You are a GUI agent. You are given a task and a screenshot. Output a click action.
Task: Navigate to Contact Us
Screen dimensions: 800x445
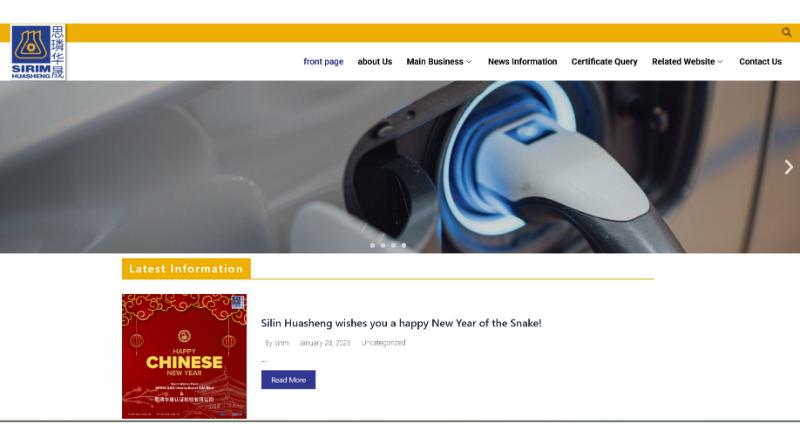[760, 62]
